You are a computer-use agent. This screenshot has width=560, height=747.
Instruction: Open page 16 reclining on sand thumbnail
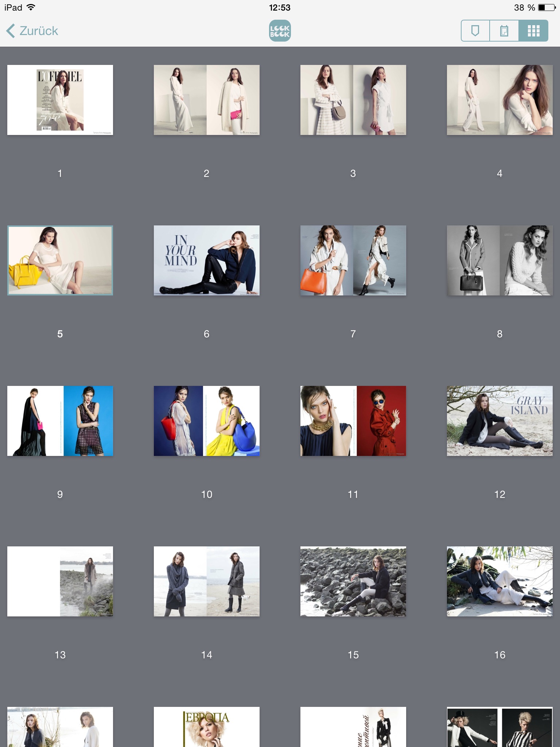(500, 581)
